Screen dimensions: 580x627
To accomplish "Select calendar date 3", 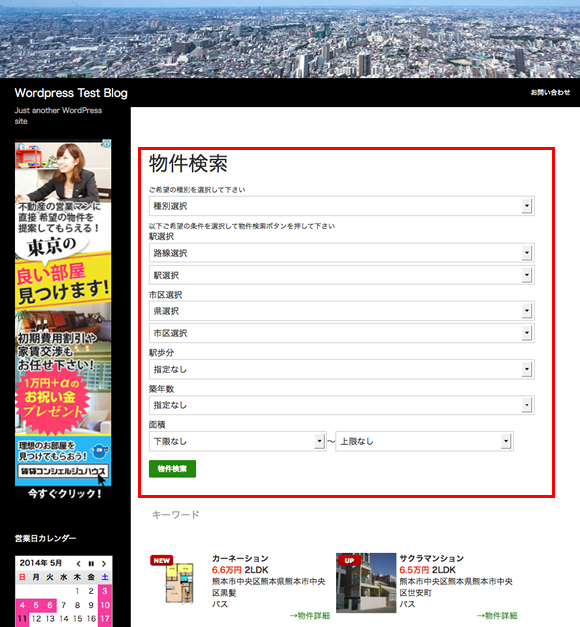I will [x=105, y=591].
